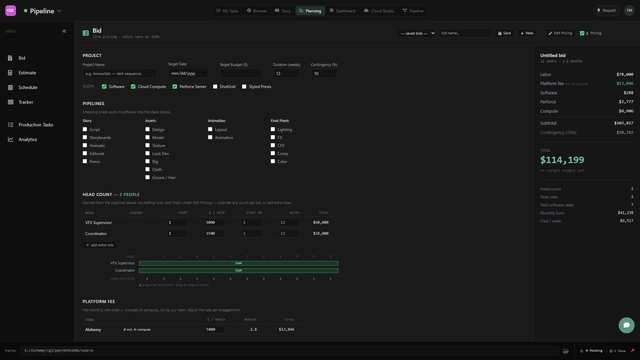Image resolution: width=640 pixels, height=360 pixels.
Task: Enable the Styled Previs scope checkbox
Action: pos(244,87)
